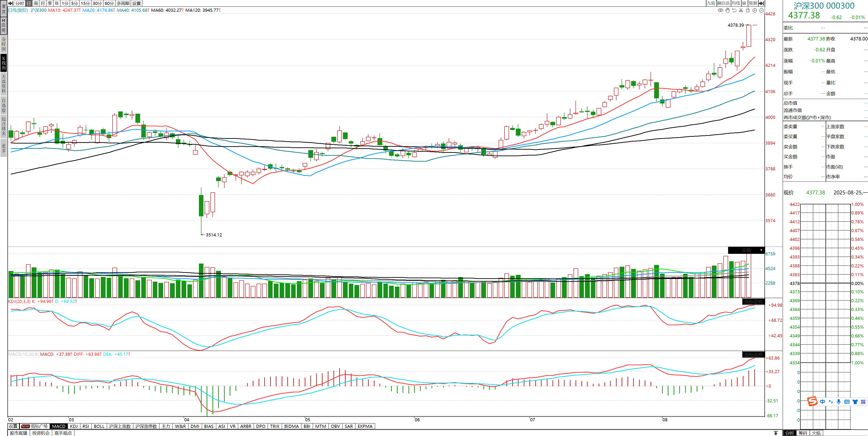868x436 pixels.
Task: Zoom in with the plus circle icon
Action: 755,10
